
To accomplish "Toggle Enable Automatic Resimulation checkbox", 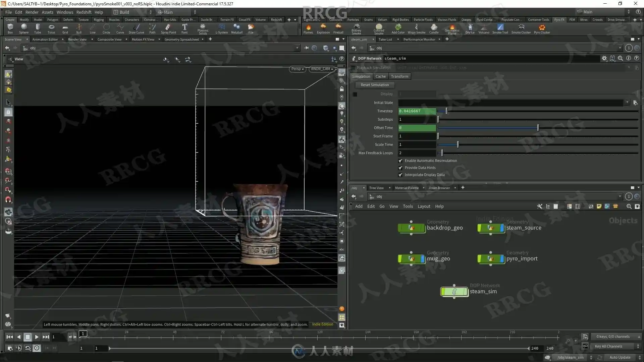I will click(400, 161).
